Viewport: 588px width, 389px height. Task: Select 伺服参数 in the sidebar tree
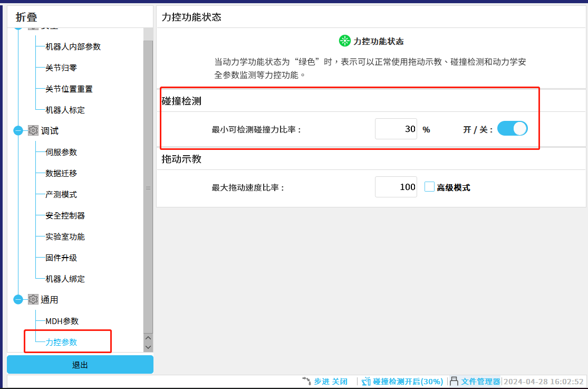click(61, 152)
